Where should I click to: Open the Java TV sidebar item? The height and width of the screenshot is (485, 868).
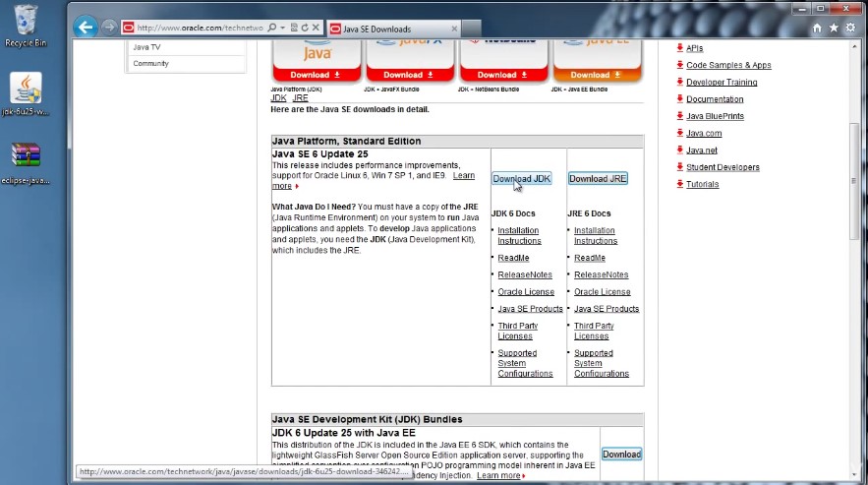(146, 47)
